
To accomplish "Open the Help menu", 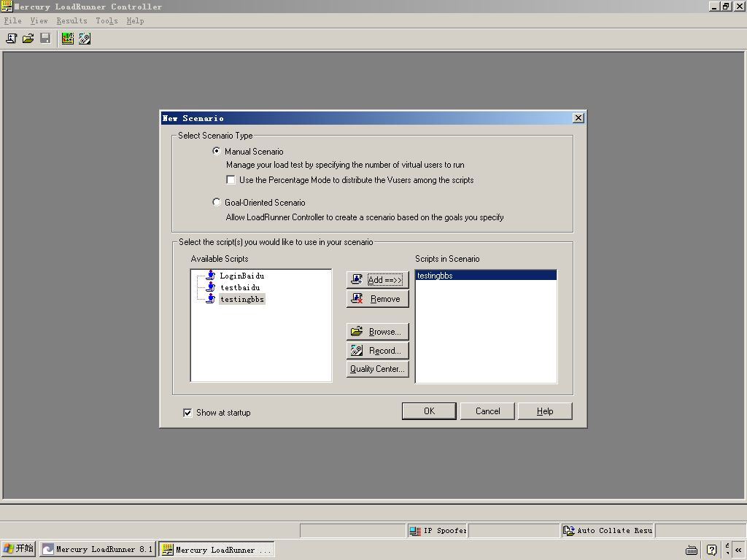I will click(x=135, y=20).
